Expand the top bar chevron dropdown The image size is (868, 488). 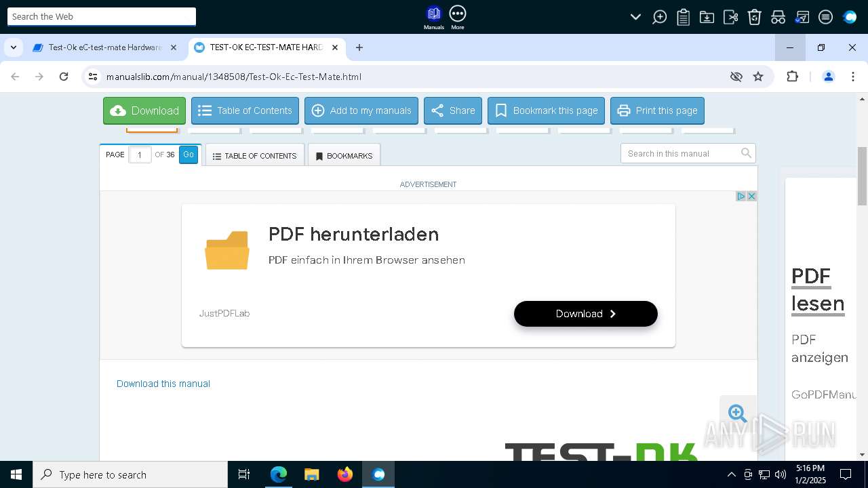coord(635,17)
